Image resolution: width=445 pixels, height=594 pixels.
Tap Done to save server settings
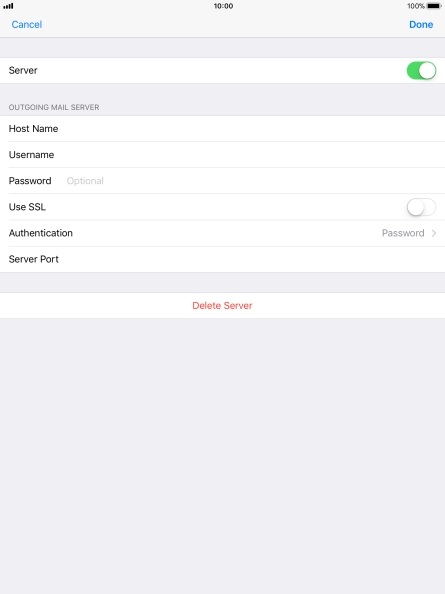point(421,25)
